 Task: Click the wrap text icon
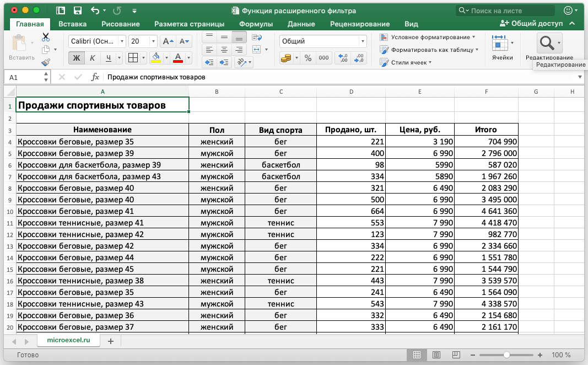point(256,37)
